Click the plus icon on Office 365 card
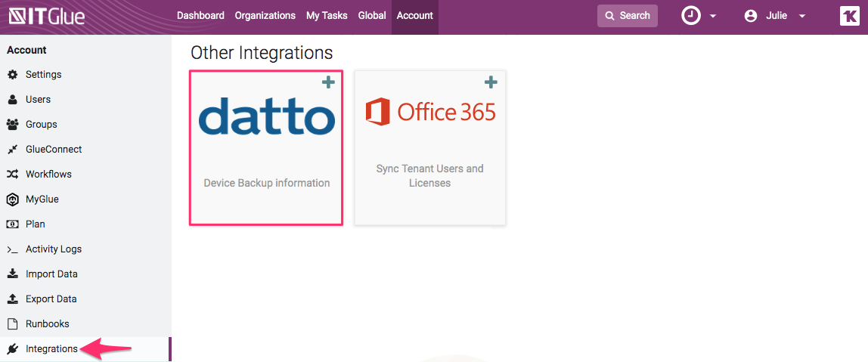Image resolution: width=868 pixels, height=362 pixels. [491, 82]
